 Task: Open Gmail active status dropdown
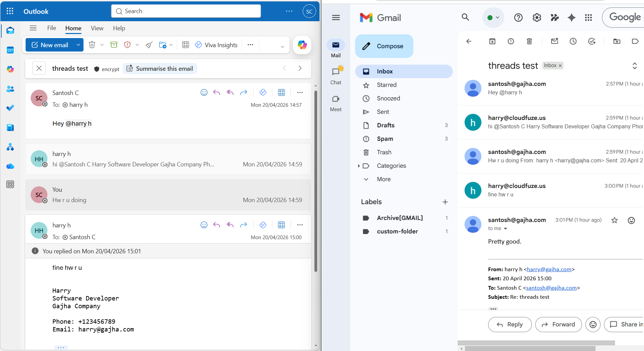493,18
